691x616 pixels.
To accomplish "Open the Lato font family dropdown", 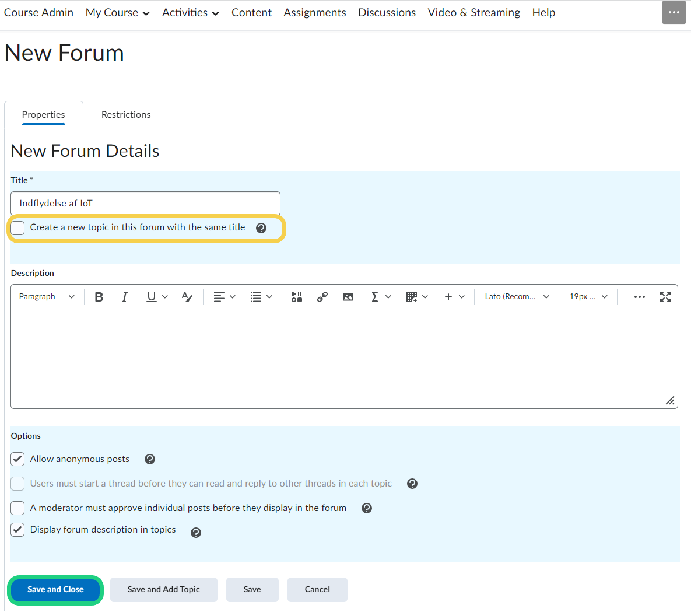I will click(517, 297).
